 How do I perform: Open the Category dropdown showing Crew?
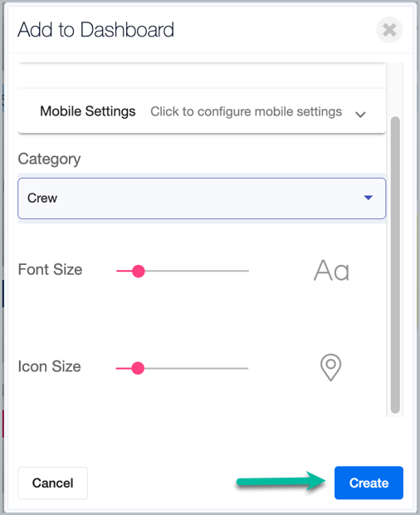(x=202, y=199)
